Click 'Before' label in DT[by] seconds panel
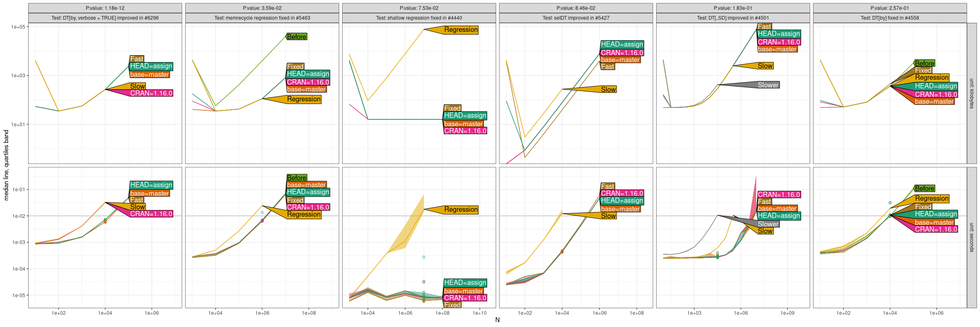Screen dimensions: 980x327 click(925, 188)
